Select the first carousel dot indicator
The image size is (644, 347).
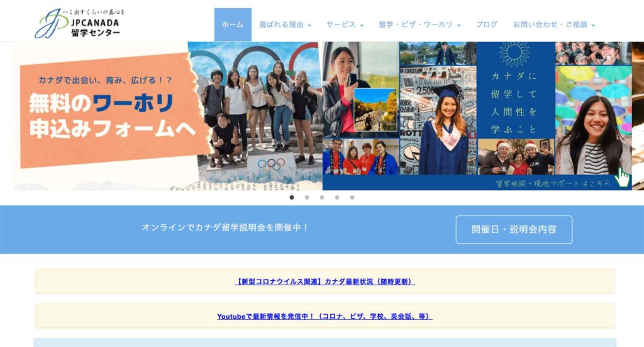292,197
